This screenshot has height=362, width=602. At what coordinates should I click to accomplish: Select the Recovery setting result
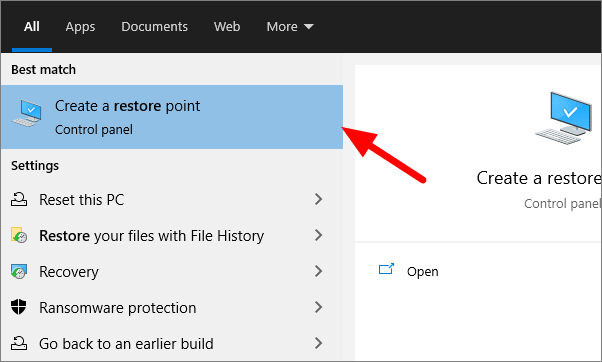tap(172, 272)
